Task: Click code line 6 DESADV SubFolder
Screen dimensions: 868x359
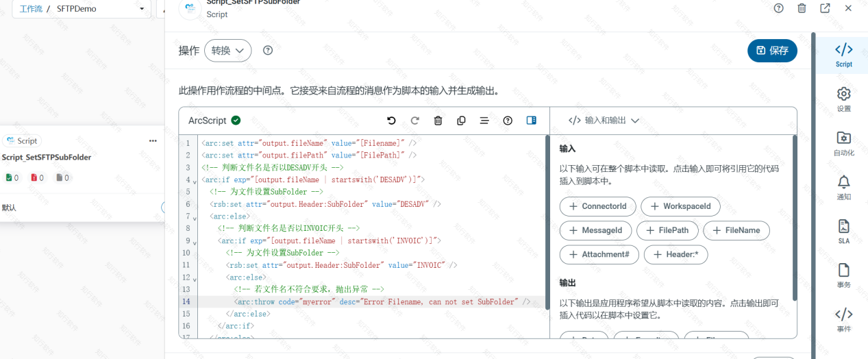Action: (x=325, y=204)
